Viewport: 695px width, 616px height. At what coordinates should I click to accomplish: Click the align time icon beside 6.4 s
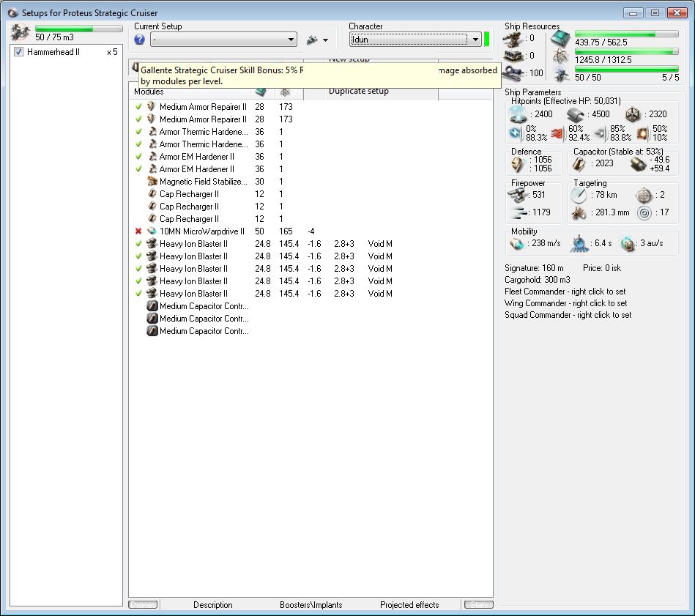pos(579,244)
